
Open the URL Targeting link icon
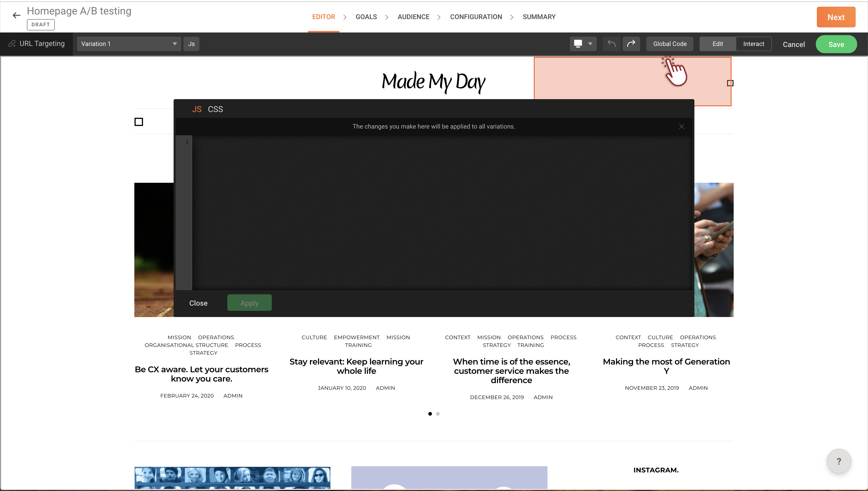[12, 44]
